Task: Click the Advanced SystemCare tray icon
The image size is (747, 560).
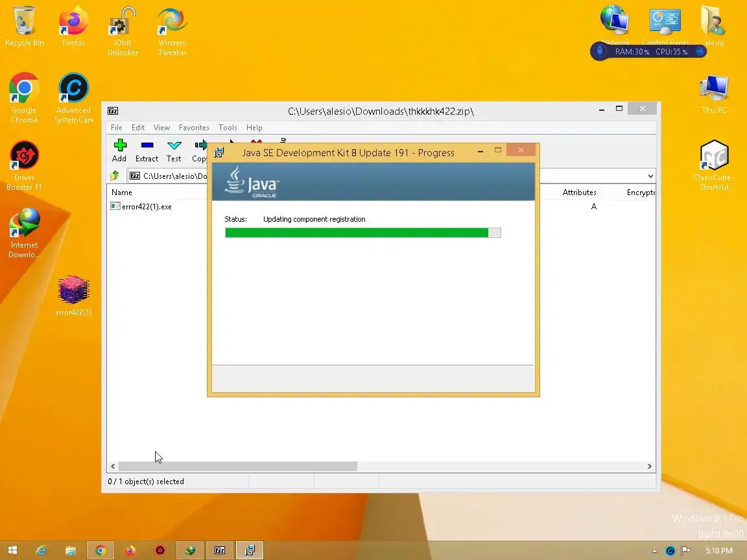Action: tap(670, 551)
